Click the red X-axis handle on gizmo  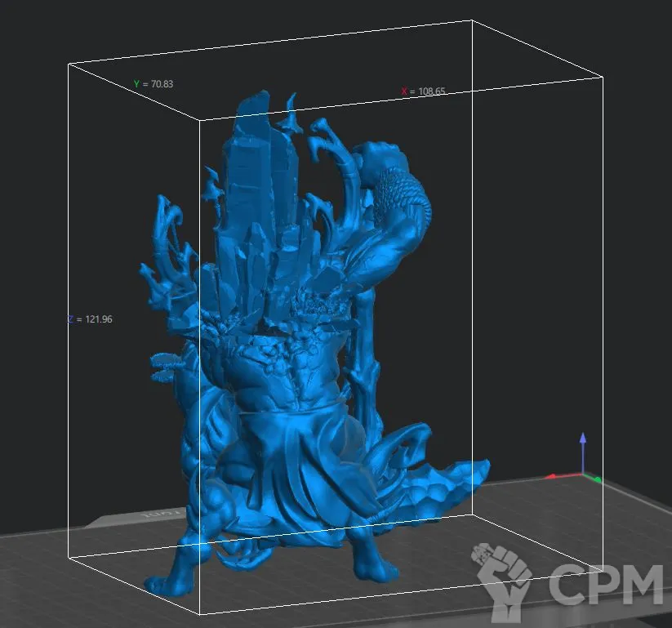tap(553, 476)
